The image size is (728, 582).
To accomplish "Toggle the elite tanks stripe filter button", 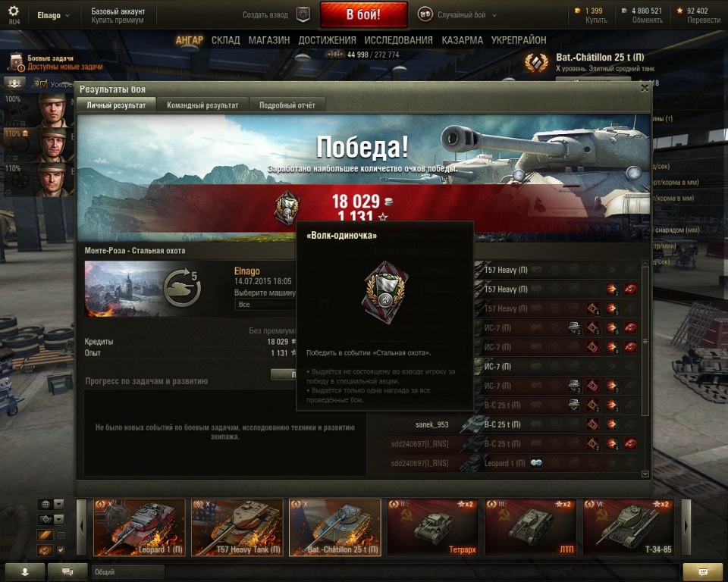I will click(x=45, y=535).
